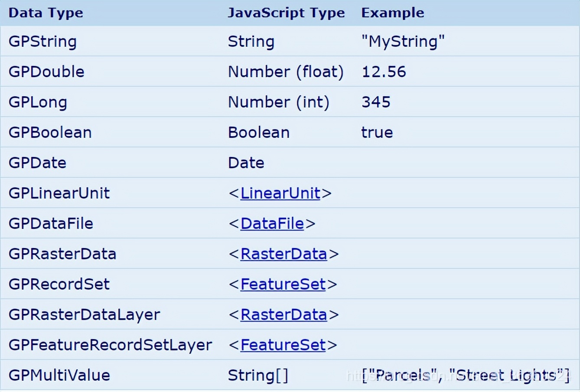Open the FeatureSet link beside GPFeatureRecordSetLayer
The width and height of the screenshot is (580, 392).
coord(283,345)
